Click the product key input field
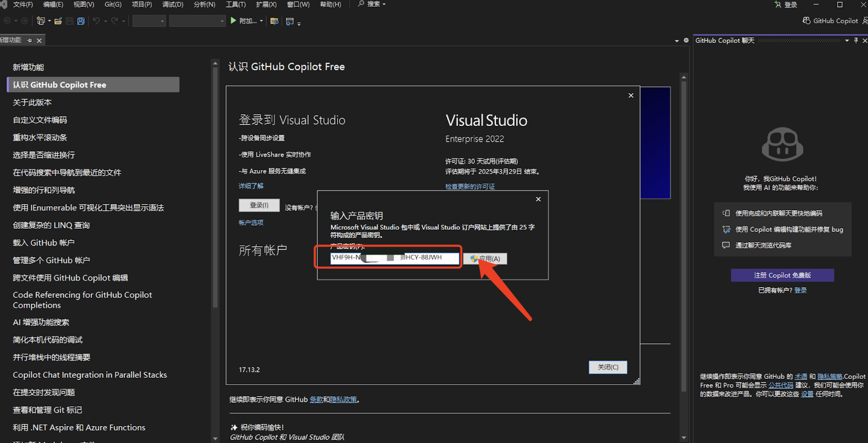 [x=394, y=258]
